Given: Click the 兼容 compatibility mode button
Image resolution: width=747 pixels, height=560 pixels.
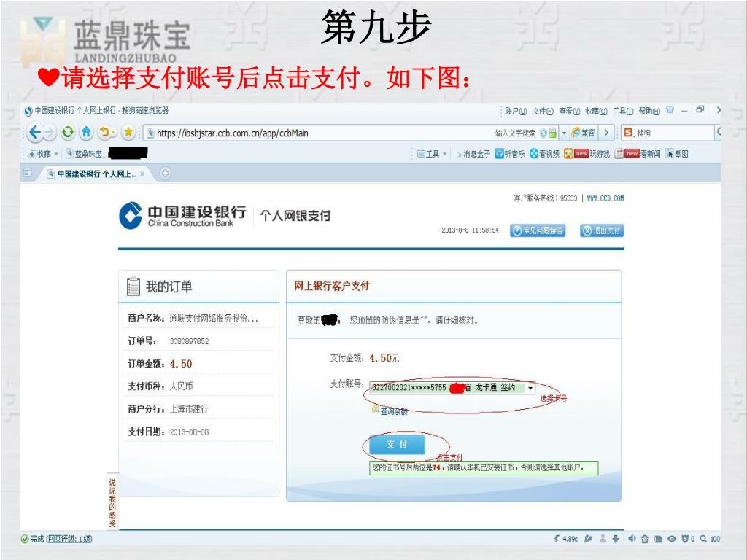Looking at the screenshot, I should coord(584,133).
